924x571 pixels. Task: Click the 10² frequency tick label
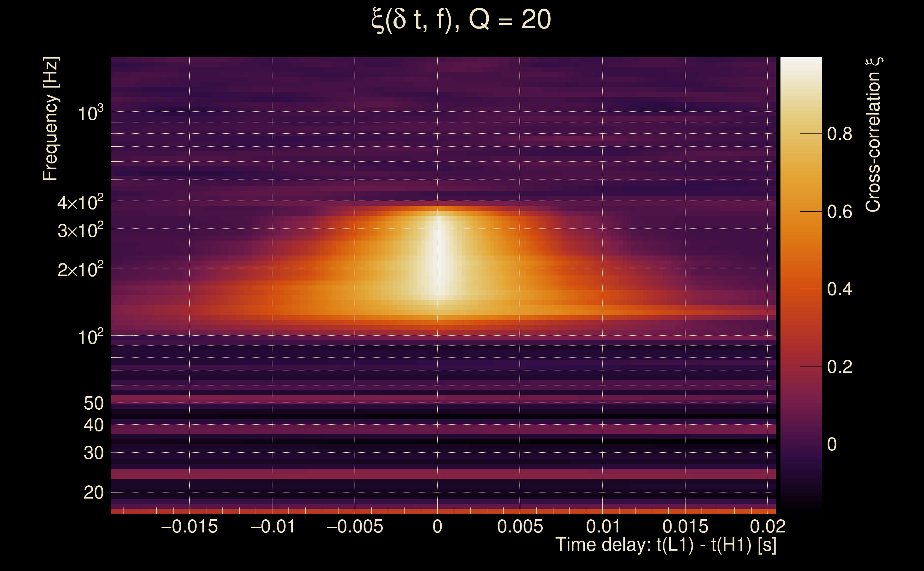(90, 337)
